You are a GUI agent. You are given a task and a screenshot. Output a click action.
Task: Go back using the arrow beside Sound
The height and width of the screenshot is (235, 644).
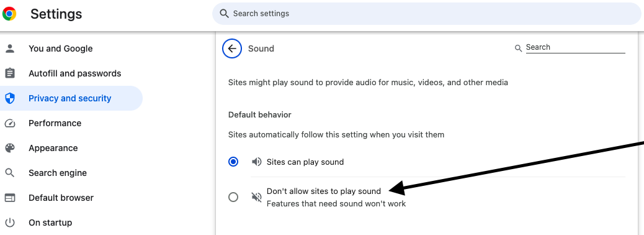click(232, 48)
